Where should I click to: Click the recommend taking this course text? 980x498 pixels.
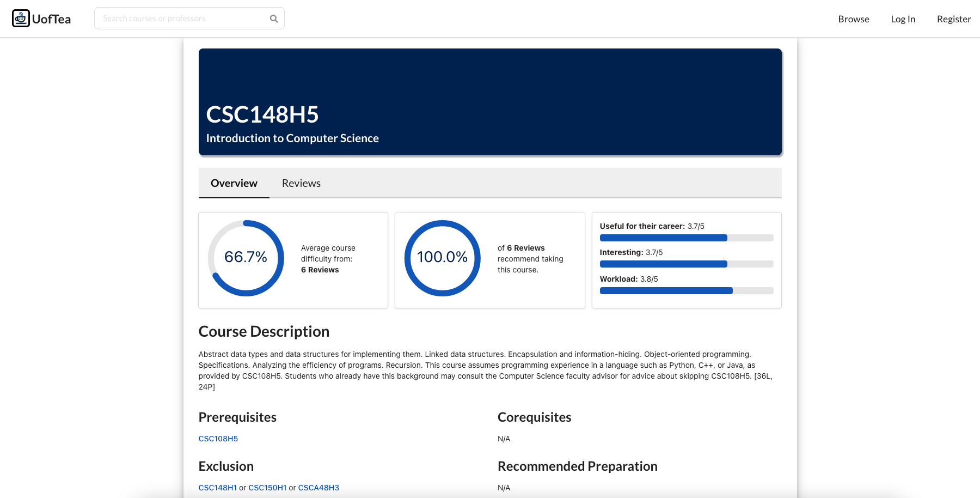click(x=530, y=259)
